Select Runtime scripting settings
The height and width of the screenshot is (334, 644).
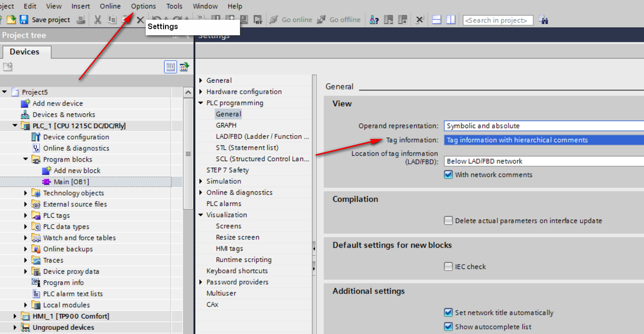[244, 260]
